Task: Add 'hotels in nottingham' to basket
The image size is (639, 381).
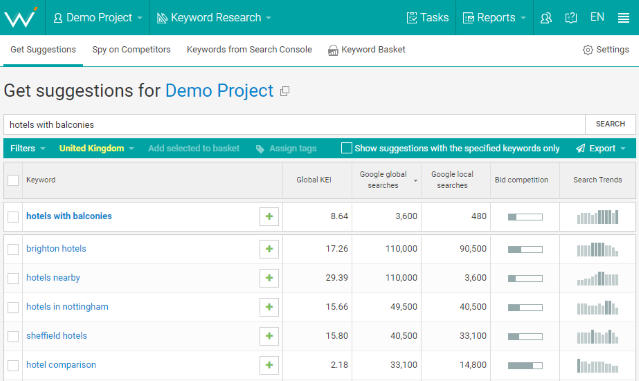Action: point(269,307)
